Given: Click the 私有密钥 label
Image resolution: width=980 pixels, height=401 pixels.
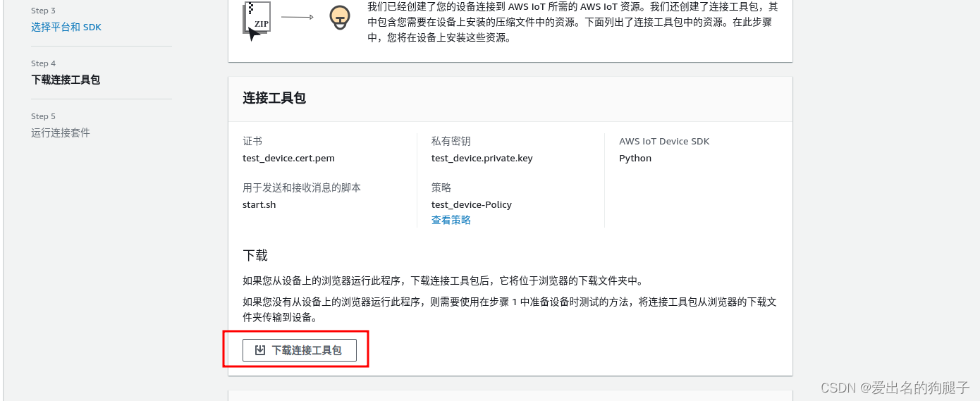Looking at the screenshot, I should pos(451,141).
